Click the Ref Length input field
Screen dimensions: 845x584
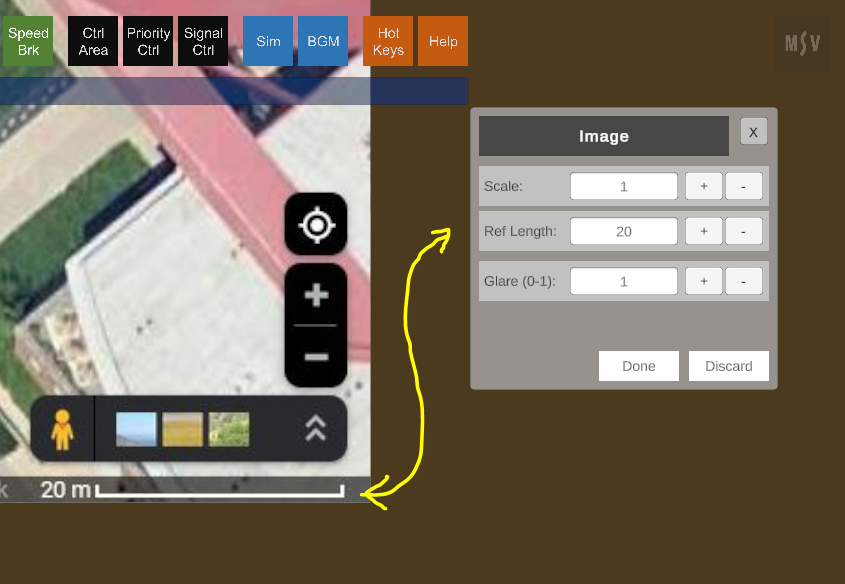623,231
